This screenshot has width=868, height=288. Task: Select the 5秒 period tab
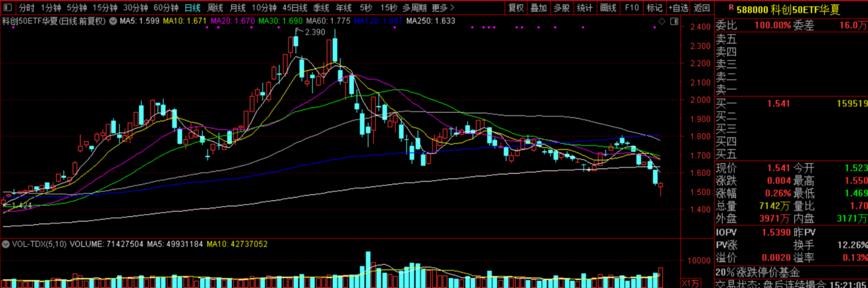(366, 7)
